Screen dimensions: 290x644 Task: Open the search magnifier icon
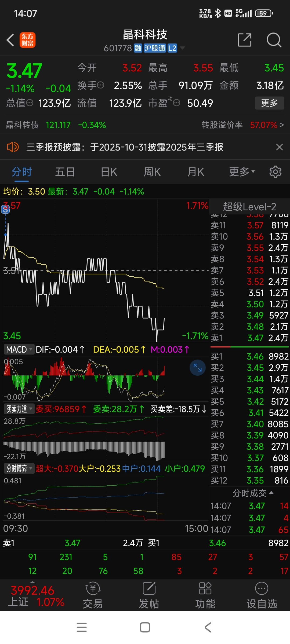(x=274, y=40)
